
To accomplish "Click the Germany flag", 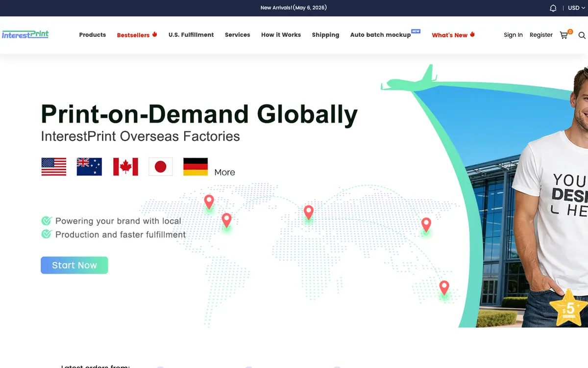I will pos(196,167).
